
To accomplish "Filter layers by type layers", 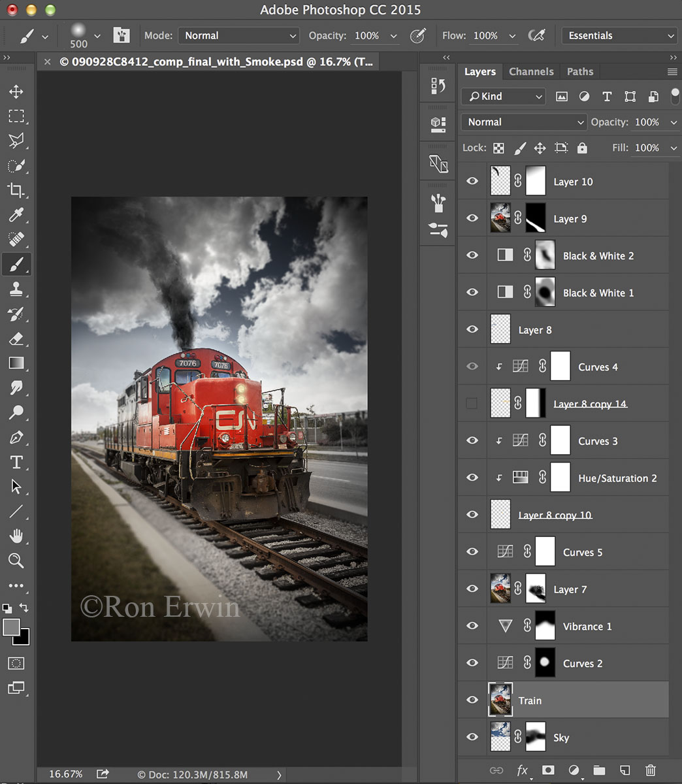I will click(x=607, y=97).
